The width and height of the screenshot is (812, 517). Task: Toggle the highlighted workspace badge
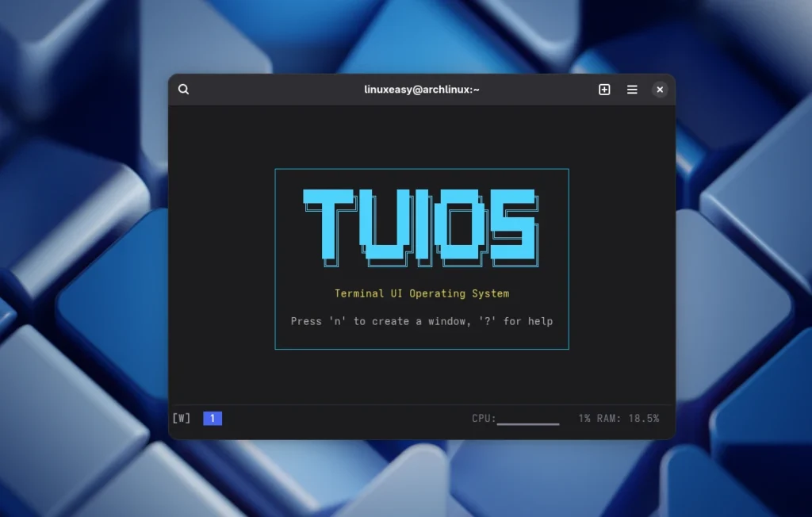click(213, 418)
